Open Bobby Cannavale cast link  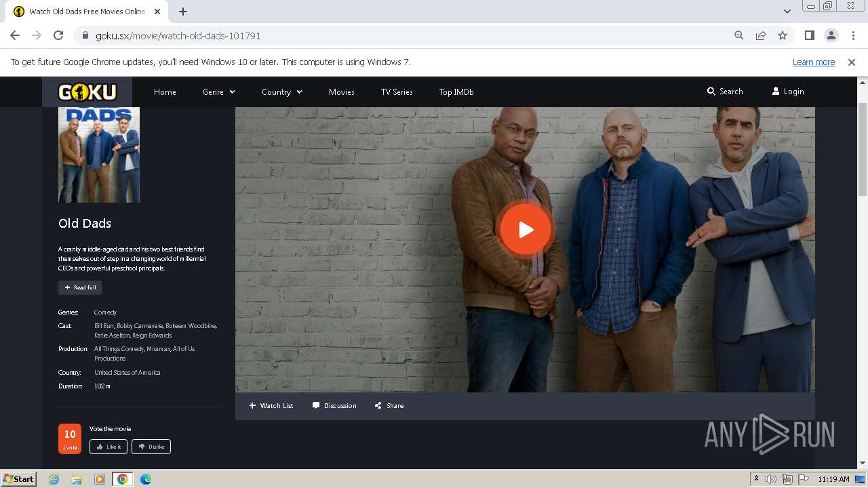[139, 326]
